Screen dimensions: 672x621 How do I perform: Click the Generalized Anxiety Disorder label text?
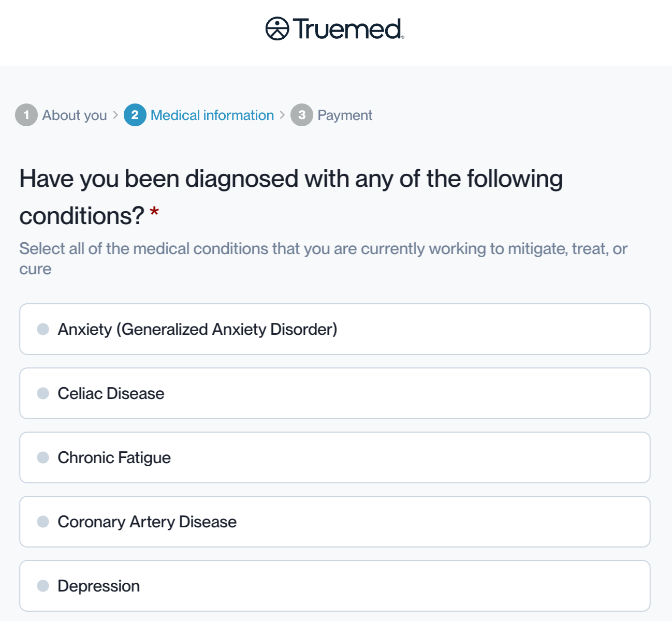(197, 329)
